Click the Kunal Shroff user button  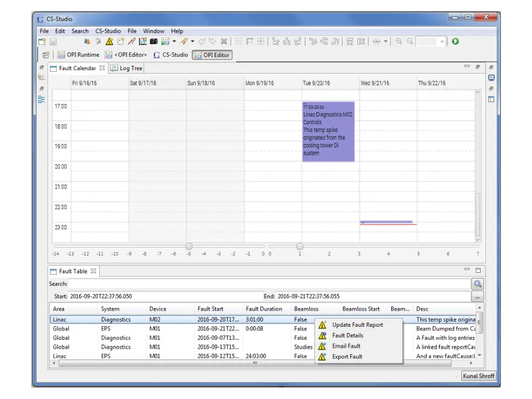(478, 376)
